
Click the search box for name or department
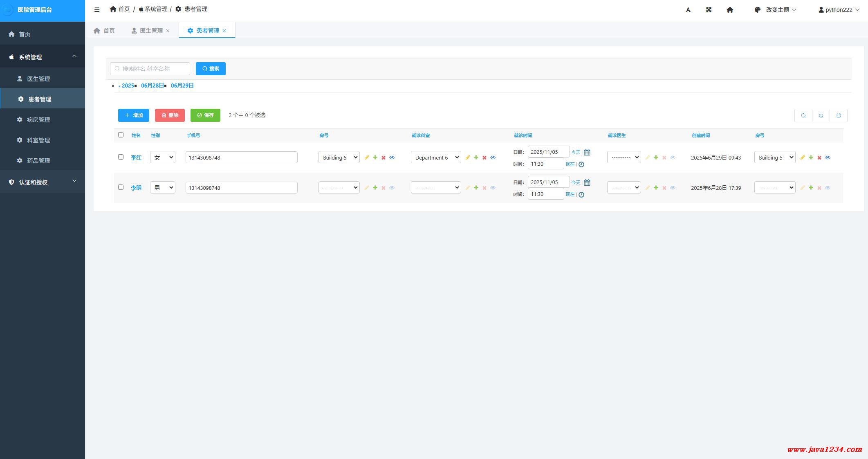pyautogui.click(x=150, y=69)
